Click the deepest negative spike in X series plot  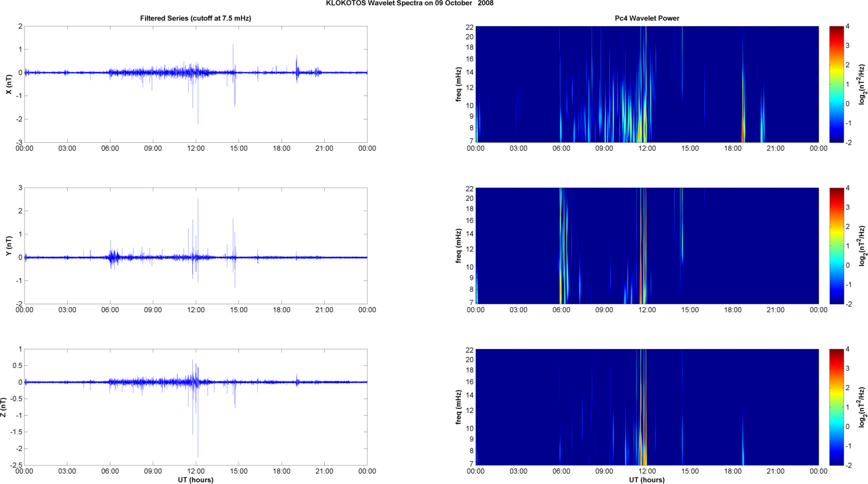pyautogui.click(x=198, y=122)
